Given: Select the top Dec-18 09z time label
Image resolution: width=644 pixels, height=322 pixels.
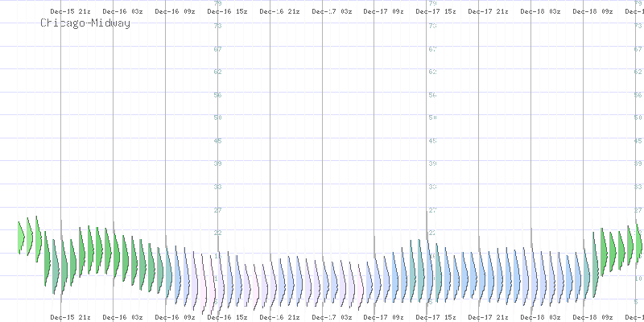Looking at the screenshot, I should (592, 12).
